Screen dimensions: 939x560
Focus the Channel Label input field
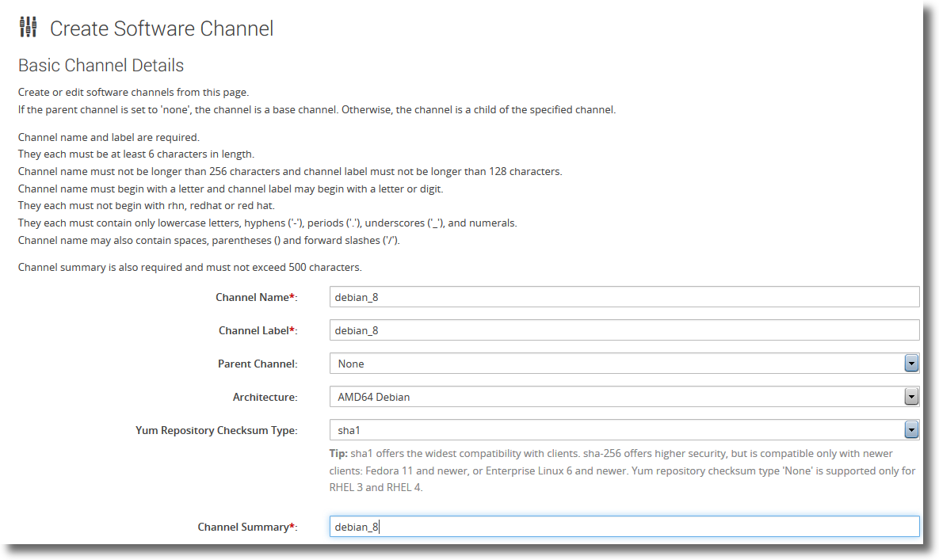(x=624, y=330)
